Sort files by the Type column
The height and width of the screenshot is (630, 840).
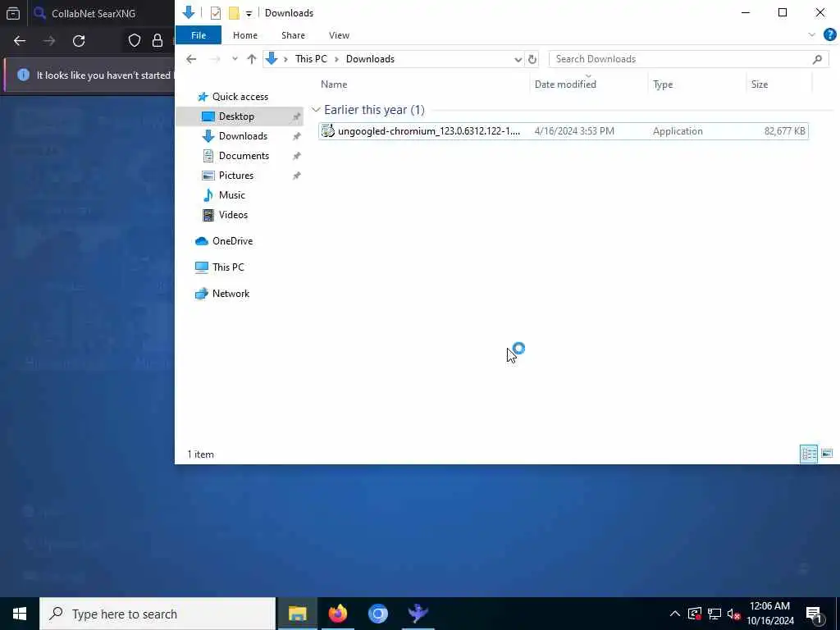(x=663, y=84)
